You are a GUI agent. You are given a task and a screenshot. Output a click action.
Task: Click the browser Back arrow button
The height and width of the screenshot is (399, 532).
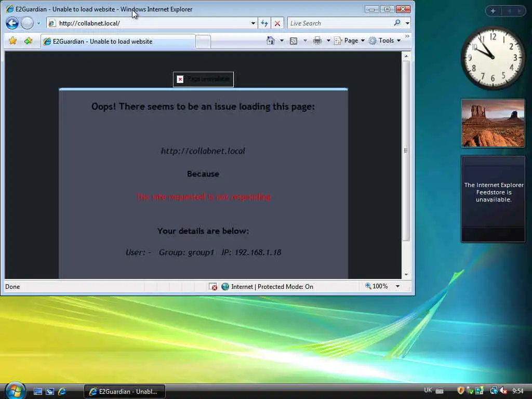tap(12, 23)
